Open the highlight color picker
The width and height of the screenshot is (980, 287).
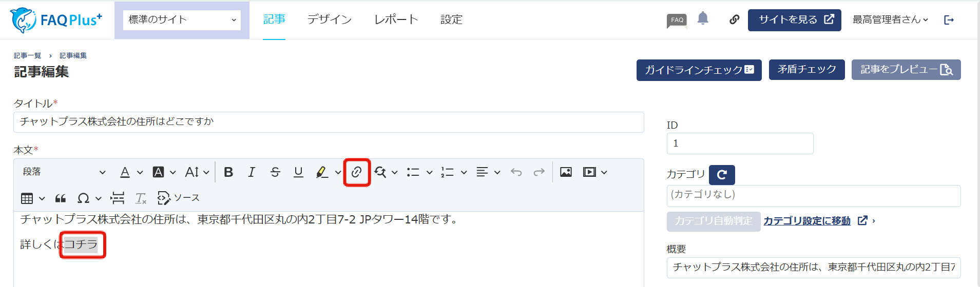[x=338, y=172]
